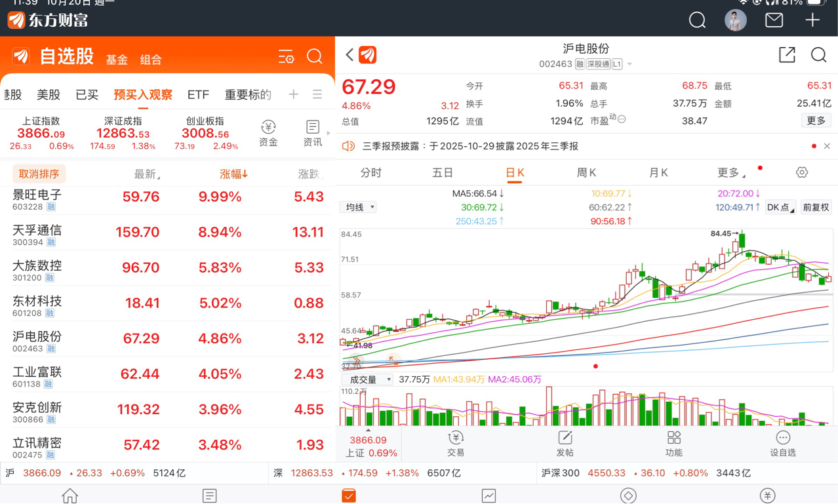
Task: Share the 沪电股份 stock page
Action: tap(787, 55)
